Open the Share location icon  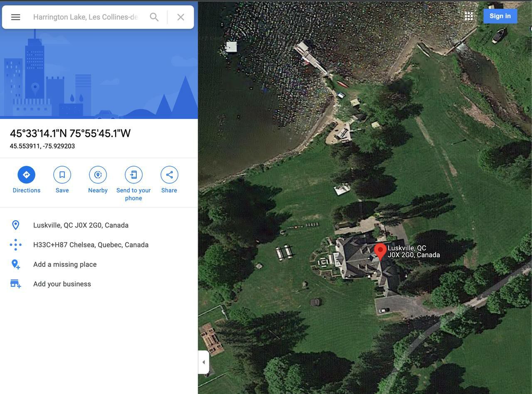pos(170,175)
